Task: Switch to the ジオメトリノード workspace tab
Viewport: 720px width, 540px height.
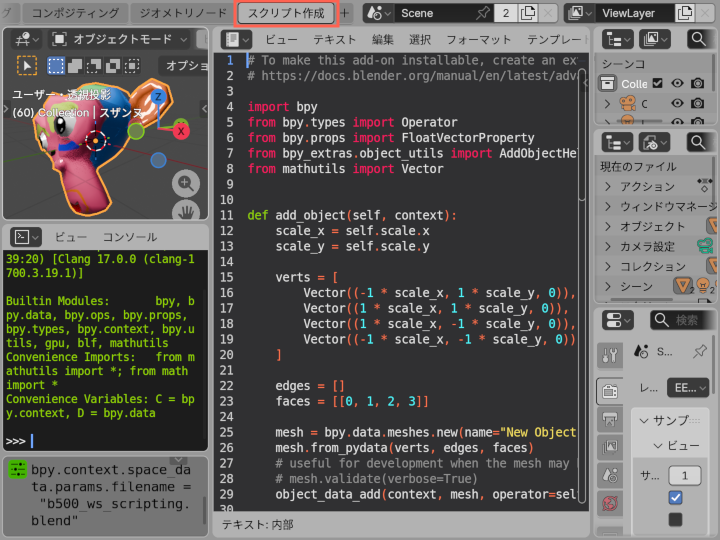Action: click(183, 13)
